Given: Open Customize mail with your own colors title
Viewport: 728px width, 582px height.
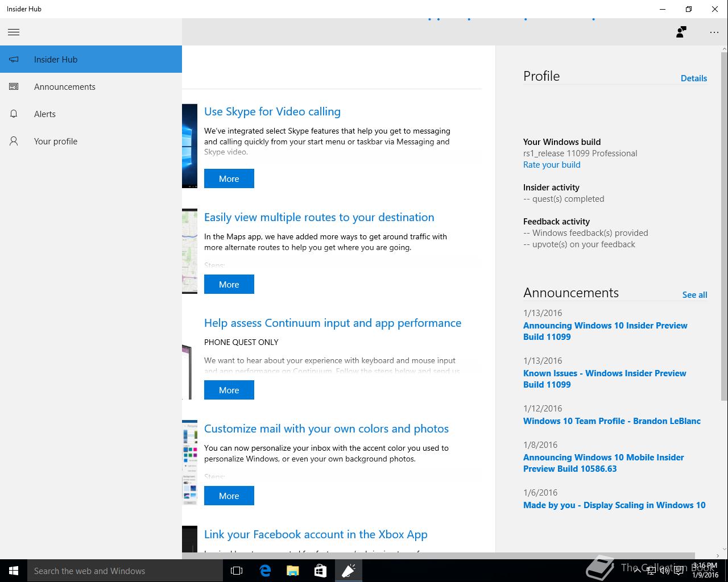Looking at the screenshot, I should [x=326, y=429].
